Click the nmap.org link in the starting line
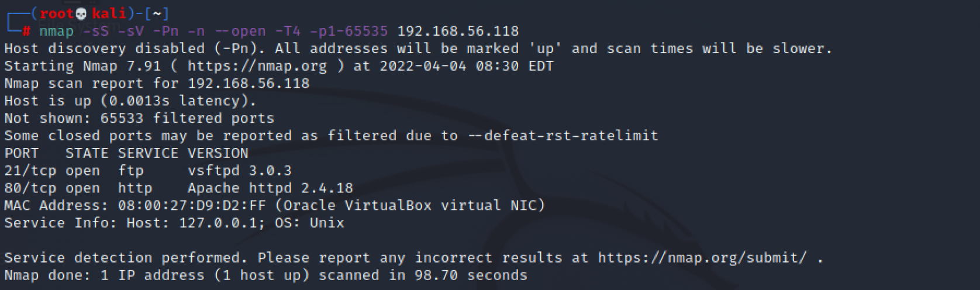The image size is (980, 290). 257,65
